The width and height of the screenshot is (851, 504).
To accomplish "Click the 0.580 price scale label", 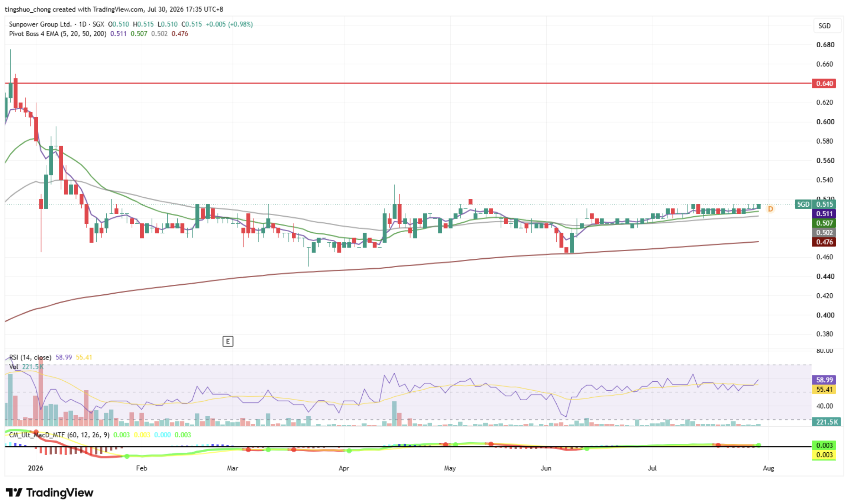I will (x=825, y=141).
